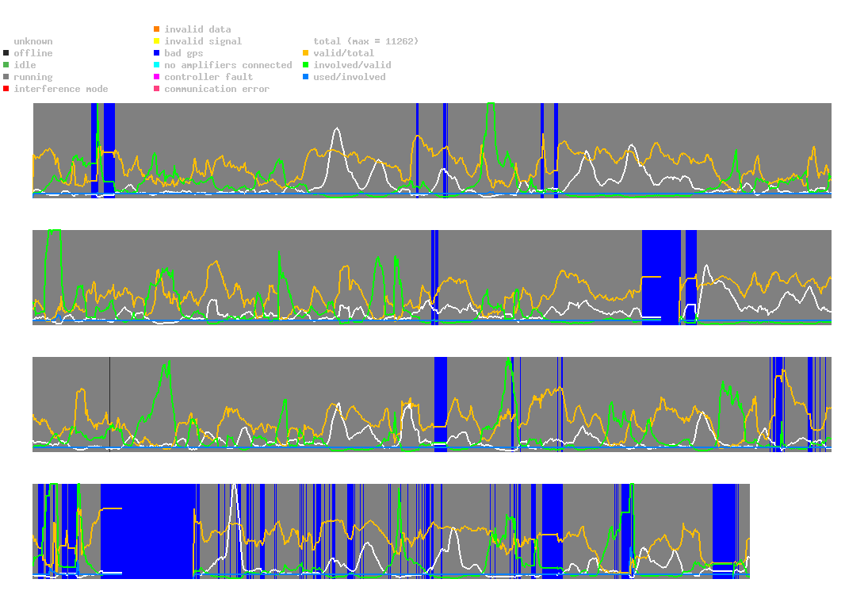Screen dimensions: 868x606
Task: Click the cyan no amplifiers connected swatch
Action: (157, 65)
